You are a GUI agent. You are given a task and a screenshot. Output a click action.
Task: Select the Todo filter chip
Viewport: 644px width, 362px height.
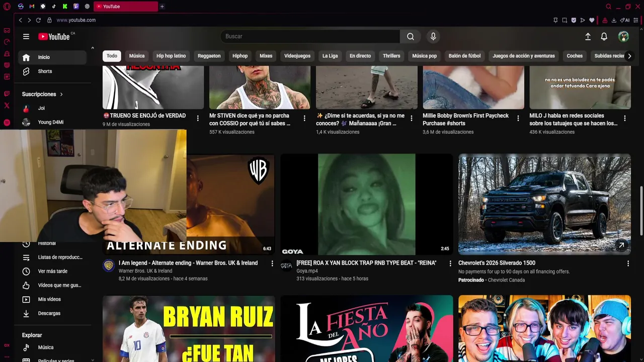112,56
